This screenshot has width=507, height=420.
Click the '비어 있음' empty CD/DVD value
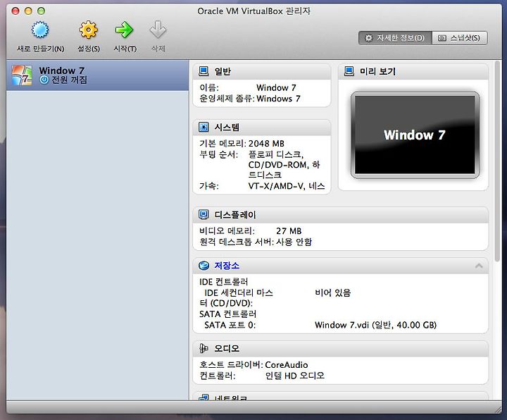[332, 293]
